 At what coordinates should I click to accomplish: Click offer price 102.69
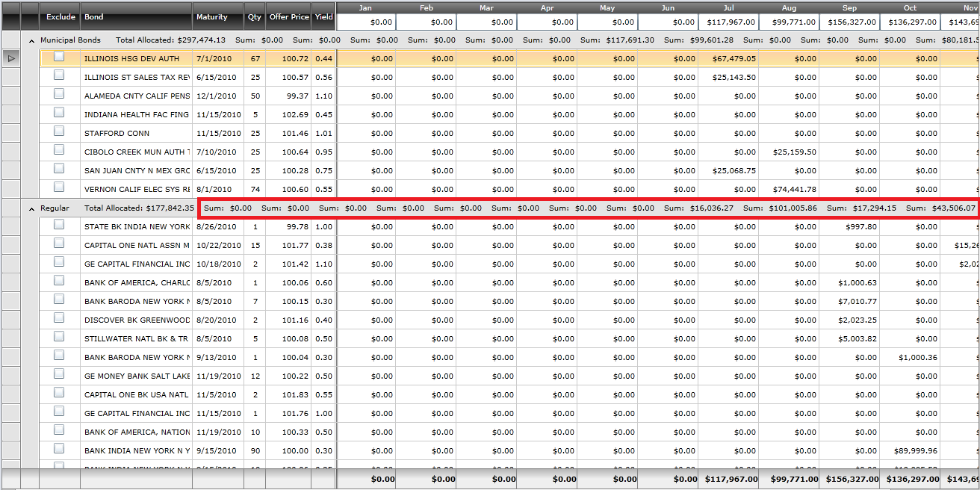[295, 115]
